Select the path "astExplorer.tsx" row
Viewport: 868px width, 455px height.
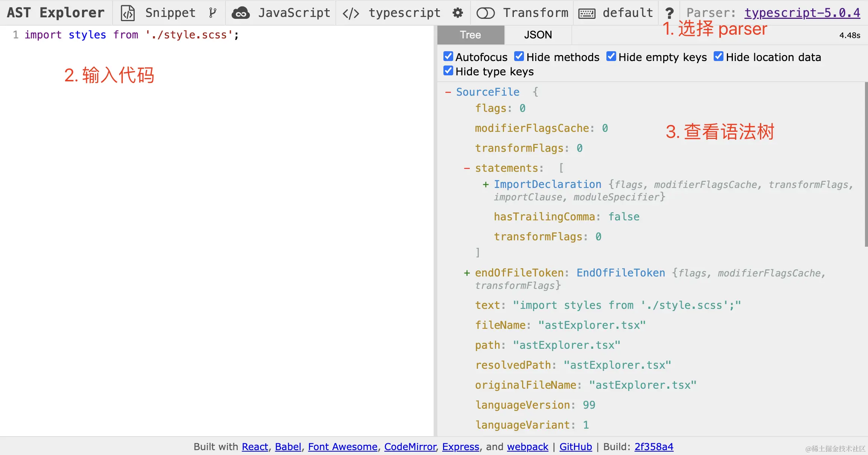[548, 345]
